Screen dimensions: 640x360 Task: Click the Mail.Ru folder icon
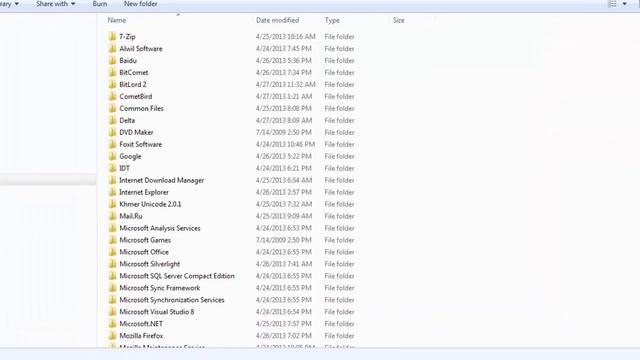coord(112,216)
